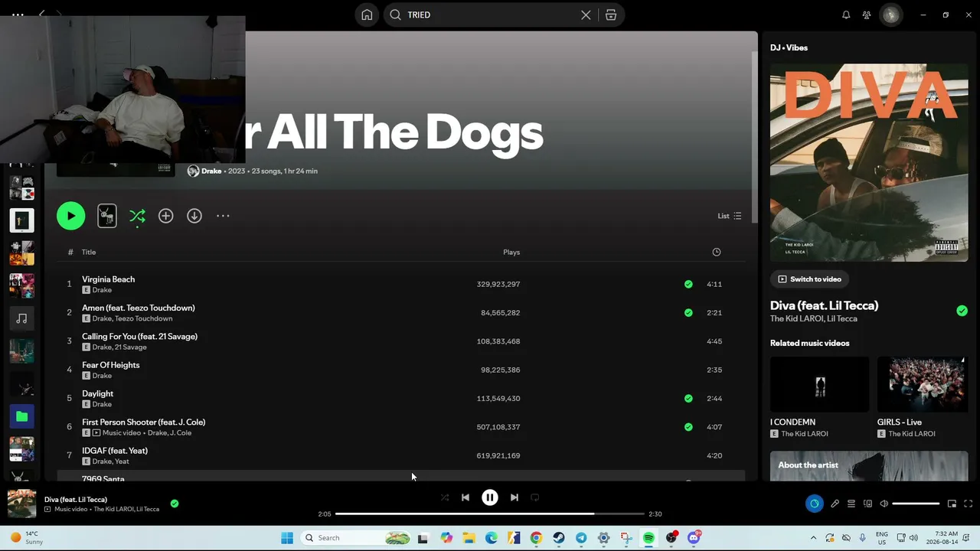Open Yeat artist link
980x551 pixels.
pos(121,461)
